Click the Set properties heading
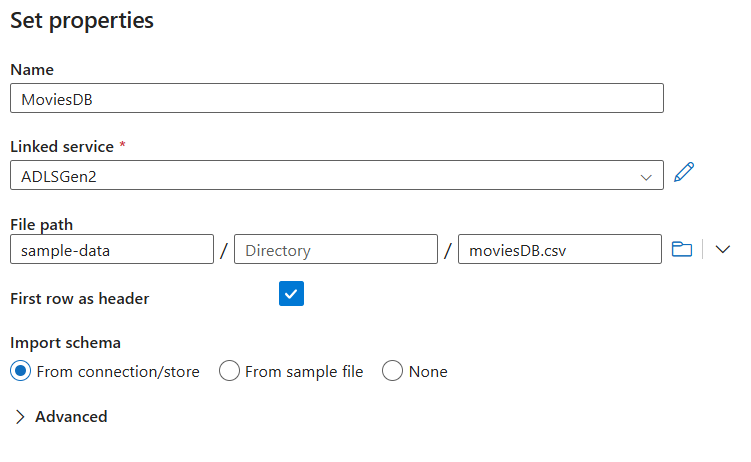The height and width of the screenshot is (462, 751). click(x=82, y=20)
